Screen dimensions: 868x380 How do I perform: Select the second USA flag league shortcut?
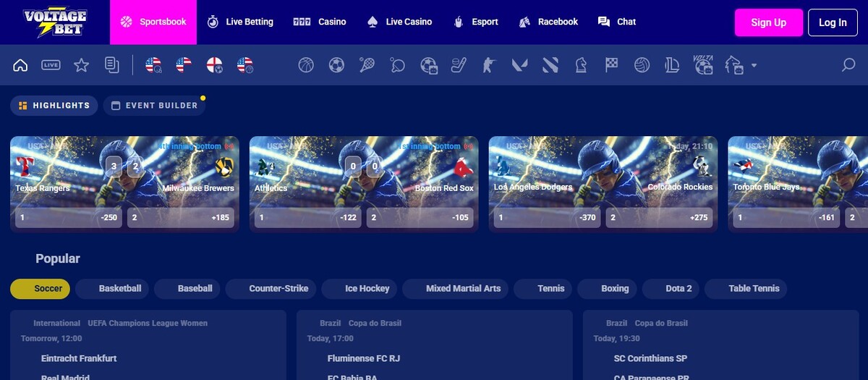pos(184,65)
